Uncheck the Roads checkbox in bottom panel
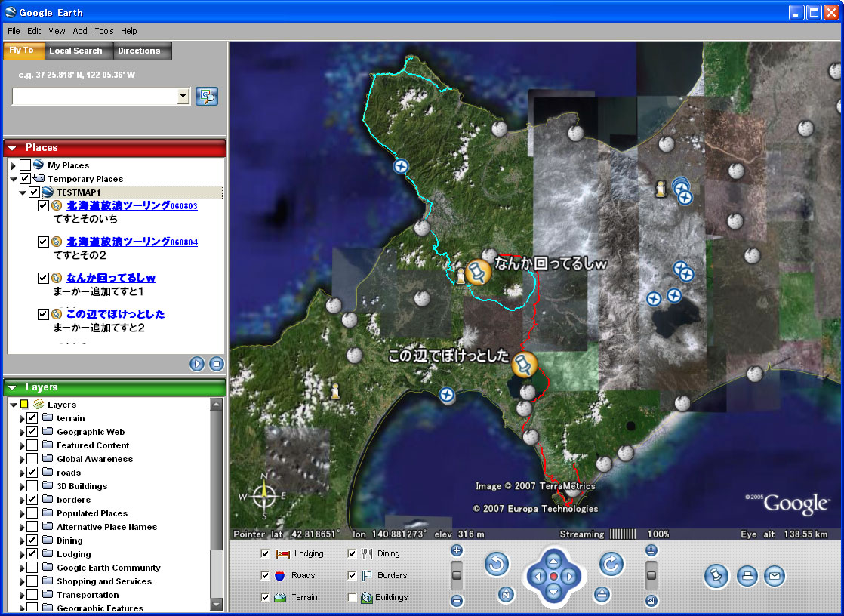Screen dimensions: 844x616 [265, 575]
